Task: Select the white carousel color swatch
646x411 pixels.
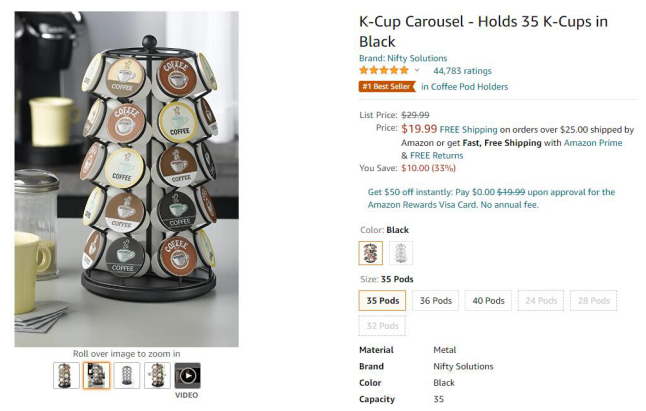Action: tap(401, 253)
